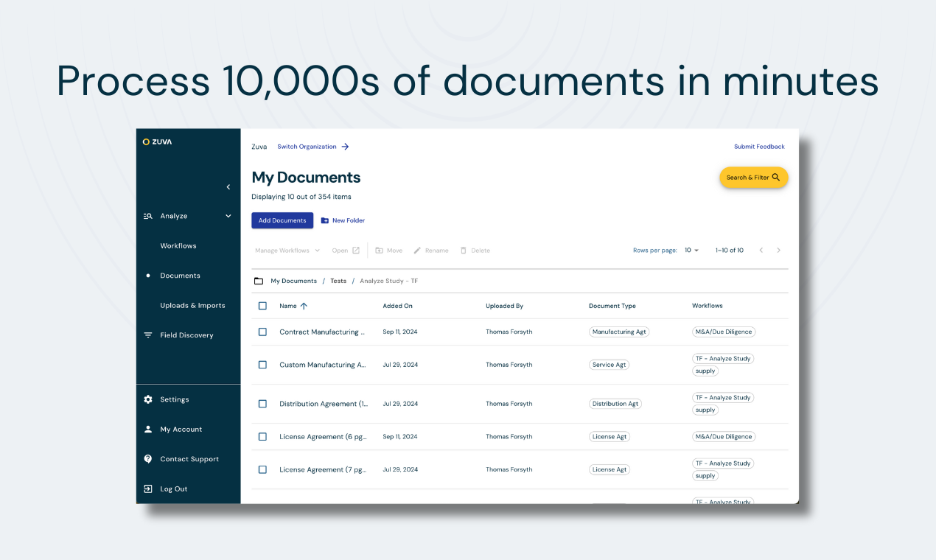Toggle the select-all checkbox in the header
This screenshot has height=560, width=936.
262,306
